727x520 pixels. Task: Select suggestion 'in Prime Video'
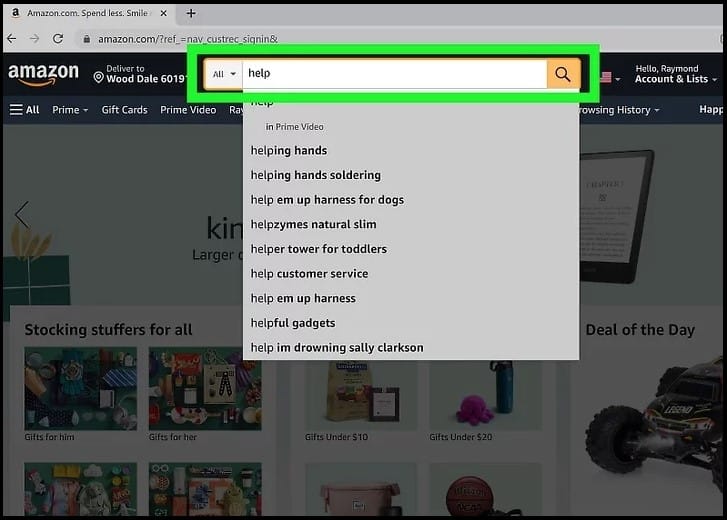coord(294,127)
